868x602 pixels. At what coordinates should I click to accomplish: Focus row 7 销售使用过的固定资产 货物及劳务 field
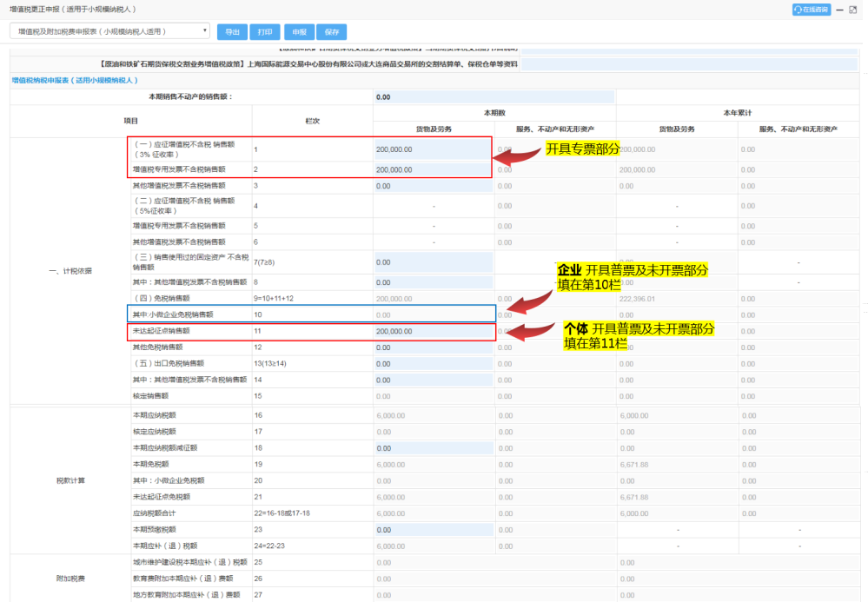pyautogui.click(x=433, y=261)
